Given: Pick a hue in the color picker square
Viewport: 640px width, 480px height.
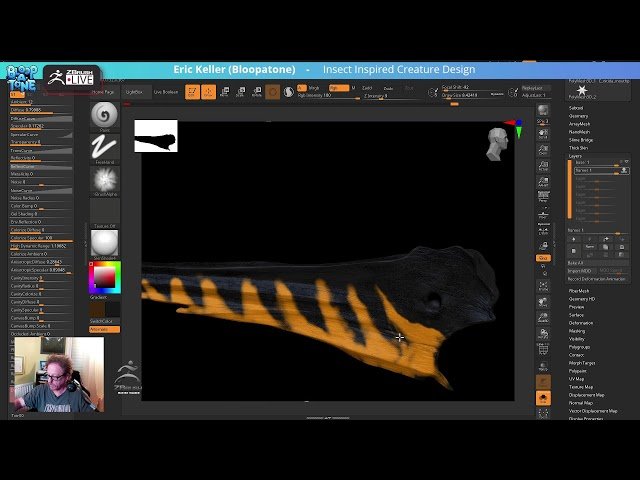Looking at the screenshot, I should pyautogui.click(x=105, y=278).
